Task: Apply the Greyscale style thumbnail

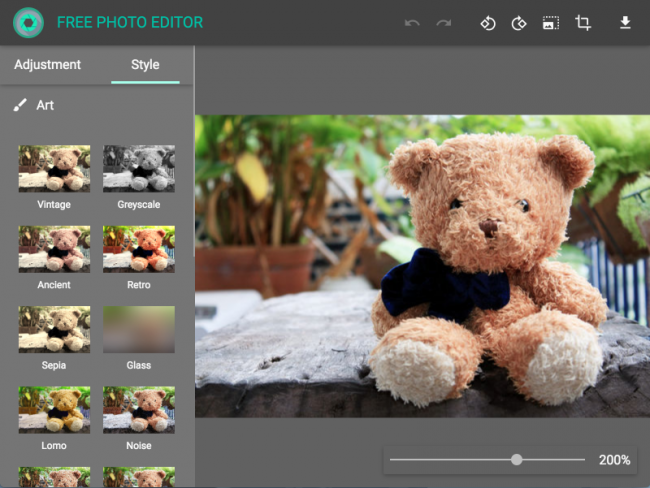Action: point(139,168)
